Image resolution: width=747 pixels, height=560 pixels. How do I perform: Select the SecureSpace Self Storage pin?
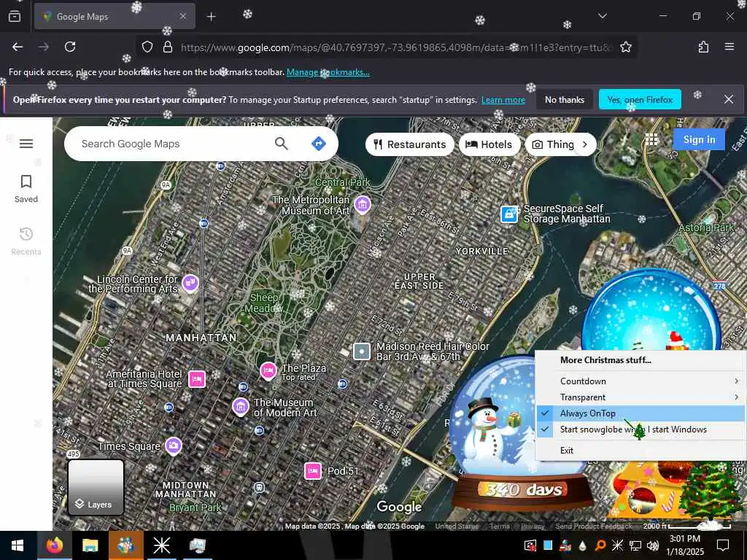pyautogui.click(x=508, y=214)
